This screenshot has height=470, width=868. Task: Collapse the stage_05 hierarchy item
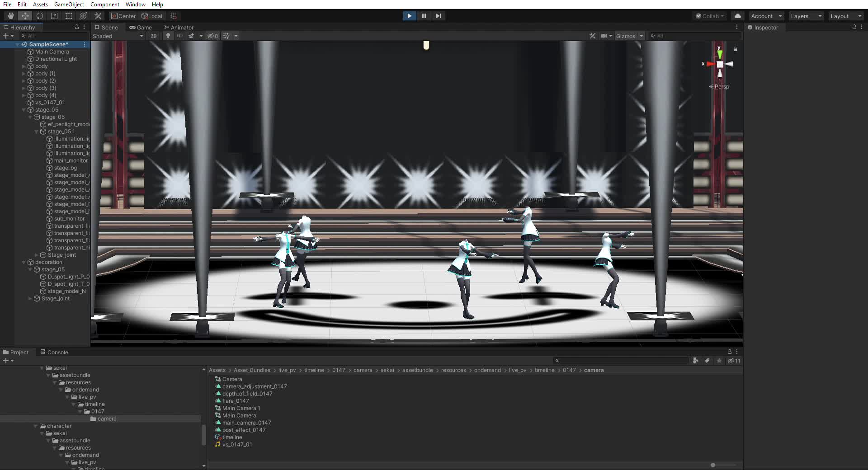point(24,109)
